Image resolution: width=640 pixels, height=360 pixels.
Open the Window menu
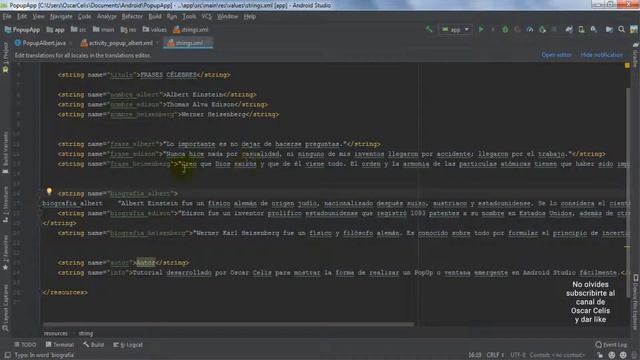coord(227,17)
